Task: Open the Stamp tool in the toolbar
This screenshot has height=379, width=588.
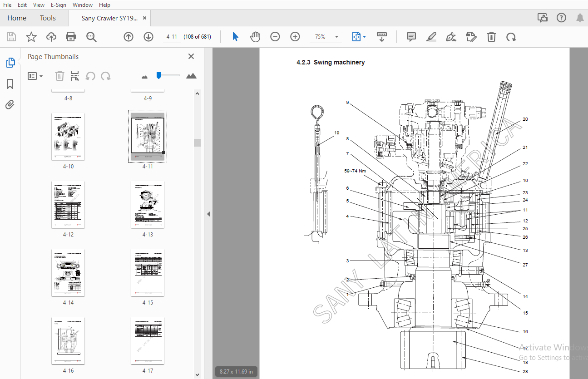Action: click(x=471, y=37)
